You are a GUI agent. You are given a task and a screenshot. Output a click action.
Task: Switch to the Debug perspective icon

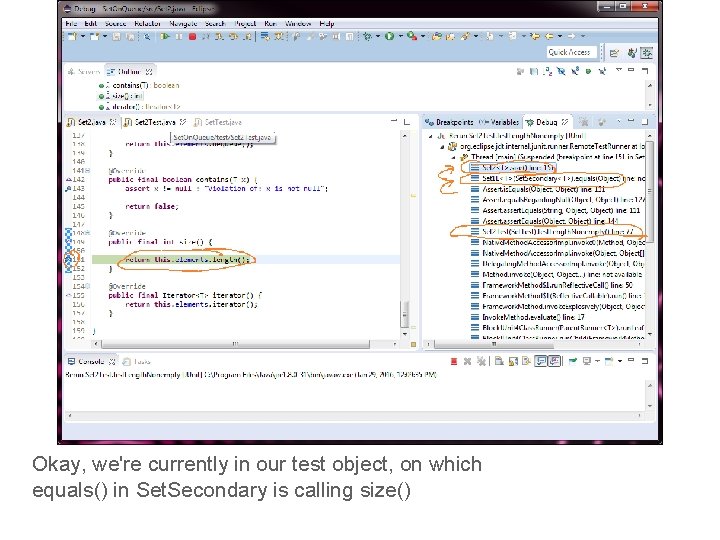point(647,53)
